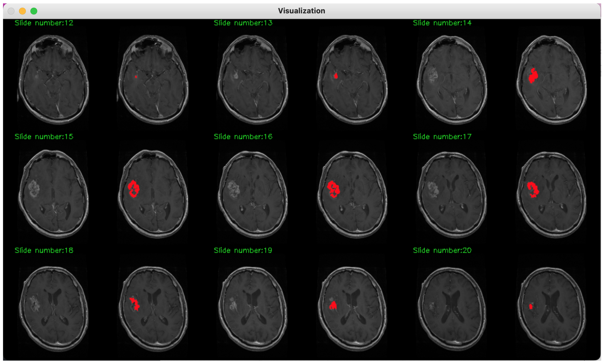Viewport: 604px width, 364px height.
Task: Click the small red mask in slide 20
Action: pos(531,306)
